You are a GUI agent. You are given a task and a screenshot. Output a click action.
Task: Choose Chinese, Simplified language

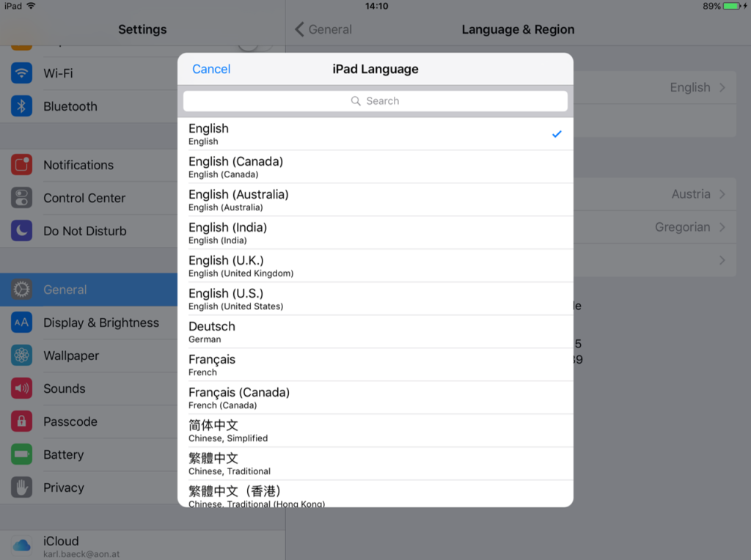375,431
